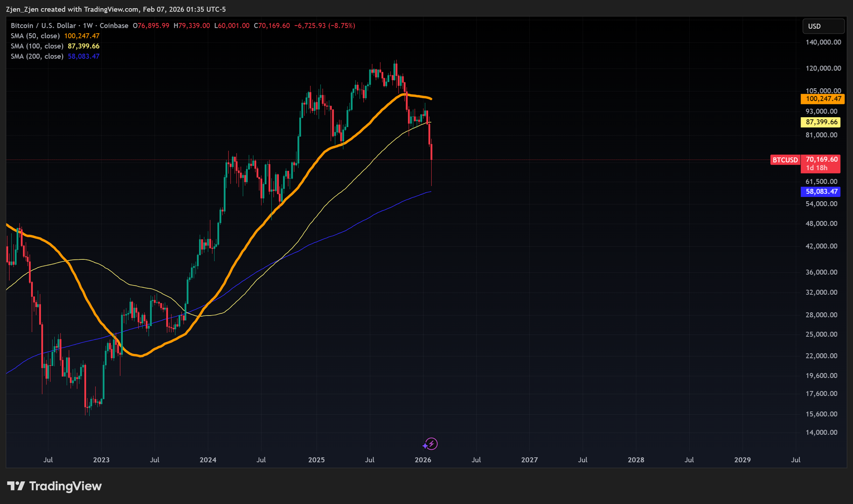Image resolution: width=853 pixels, height=504 pixels.
Task: Click the Bitcoin / U.S. Dollar title
Action: point(43,26)
